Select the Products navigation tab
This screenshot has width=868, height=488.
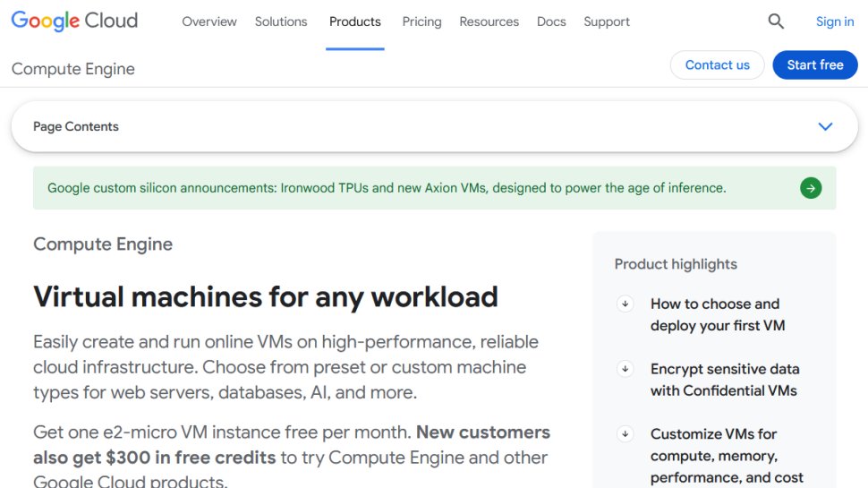point(355,21)
